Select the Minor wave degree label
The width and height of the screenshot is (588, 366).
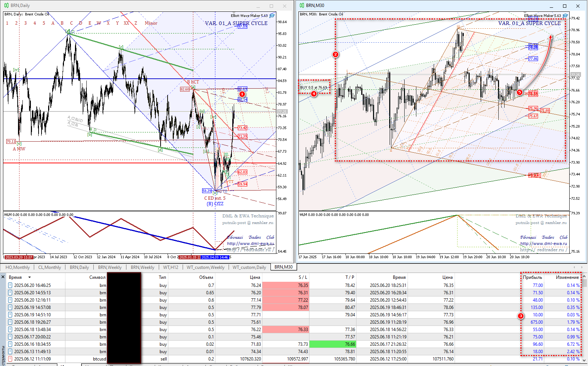pos(151,23)
